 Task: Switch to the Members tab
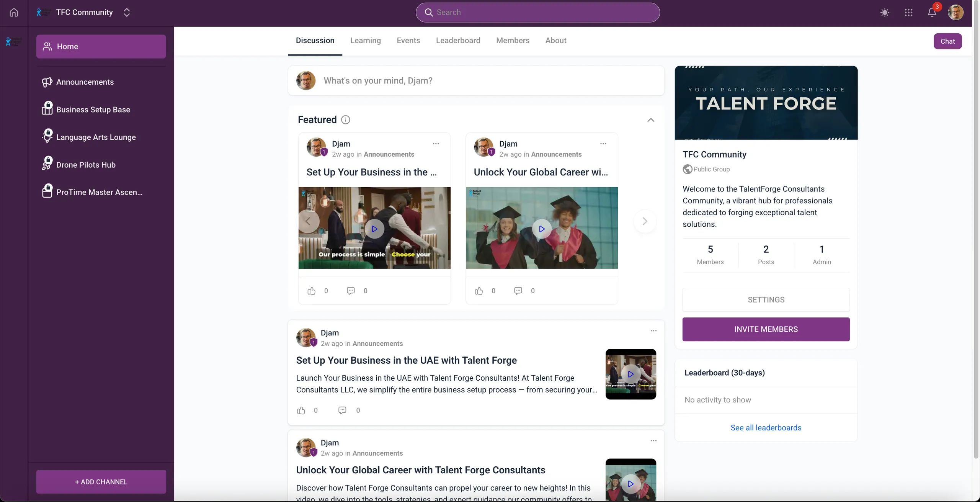[x=513, y=41]
